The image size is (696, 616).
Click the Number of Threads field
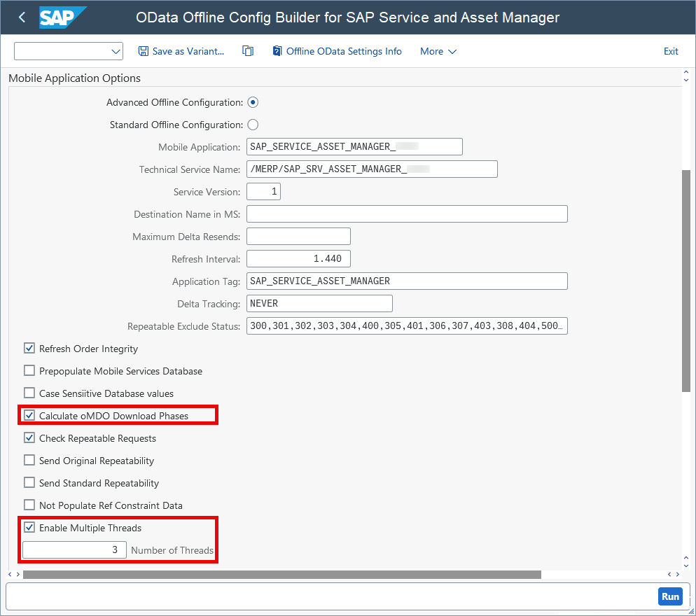pos(74,550)
